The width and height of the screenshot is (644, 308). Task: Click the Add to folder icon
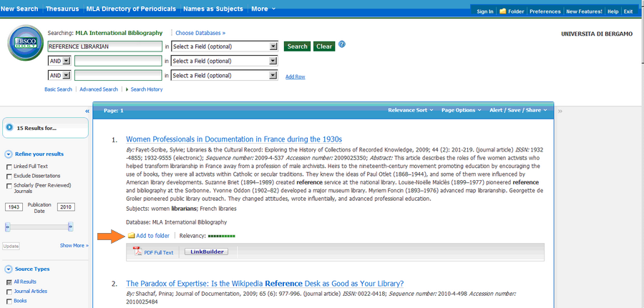131,235
